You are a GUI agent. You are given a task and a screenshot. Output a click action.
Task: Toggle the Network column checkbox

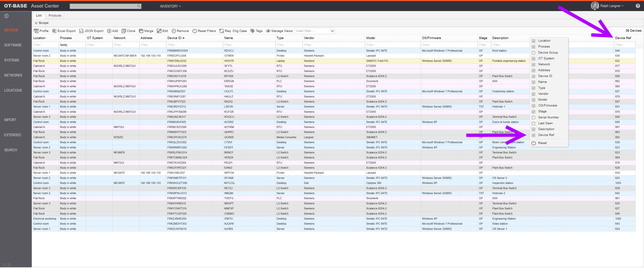[533, 64]
